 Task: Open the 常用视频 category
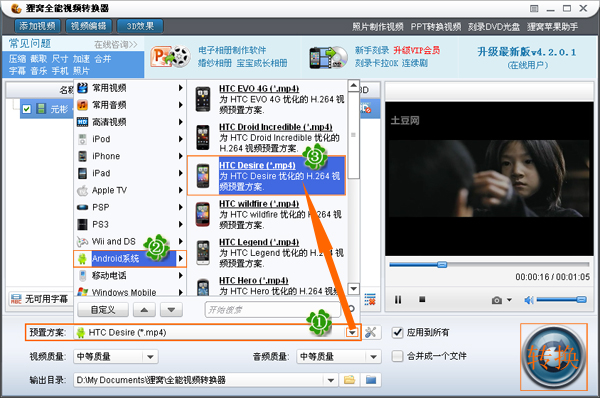(130, 88)
